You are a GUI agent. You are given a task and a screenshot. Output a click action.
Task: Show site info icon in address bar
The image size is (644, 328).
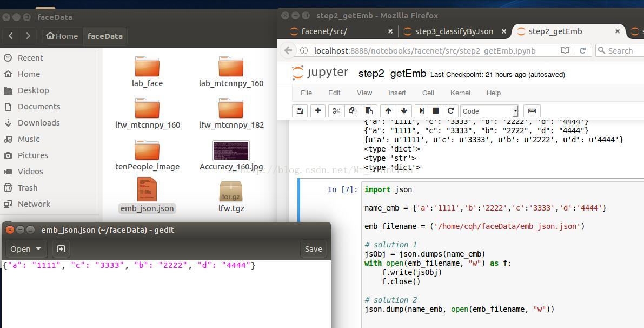click(x=303, y=50)
